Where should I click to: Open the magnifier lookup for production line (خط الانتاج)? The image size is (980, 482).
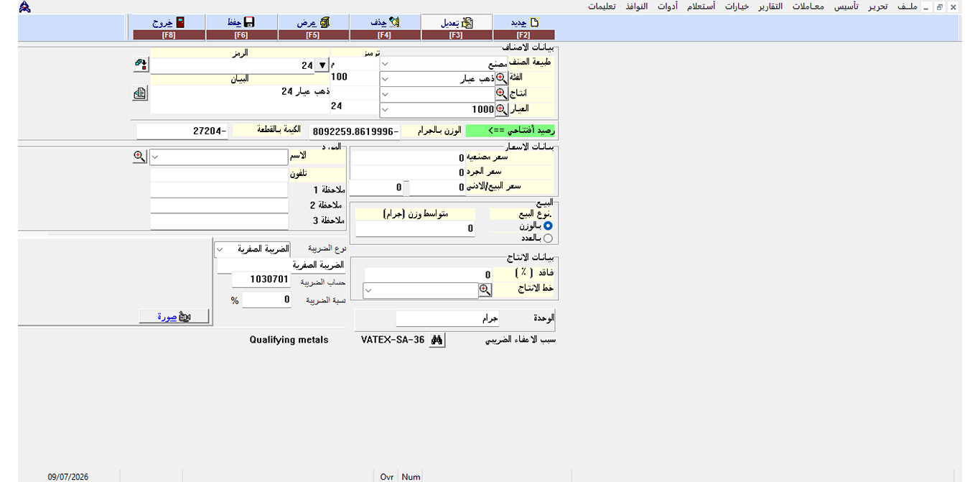[x=485, y=290]
